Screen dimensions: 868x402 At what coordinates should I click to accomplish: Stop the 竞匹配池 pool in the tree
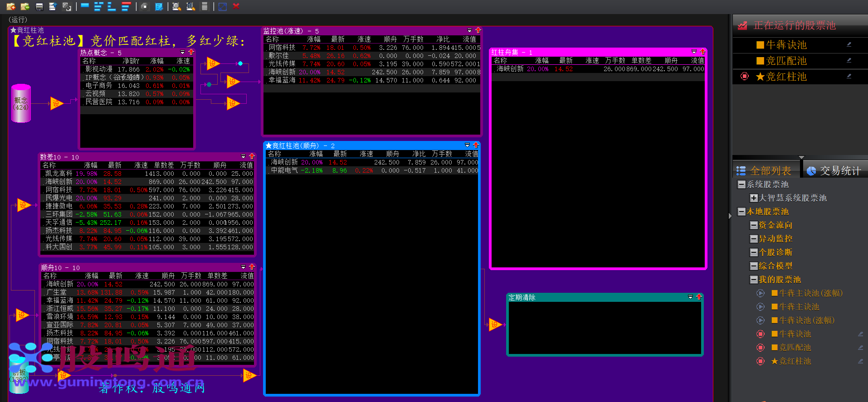tap(761, 348)
